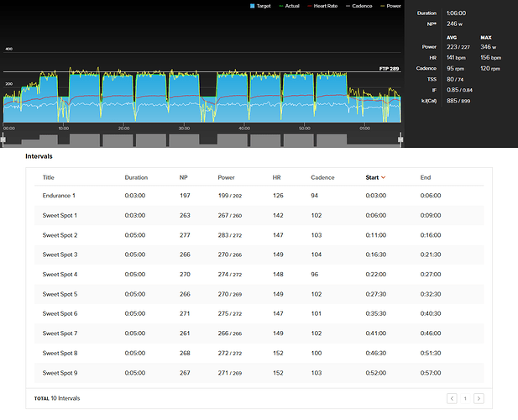This screenshot has height=420, width=518.
Task: Click average power 223 / 227 value
Action: tap(458, 47)
